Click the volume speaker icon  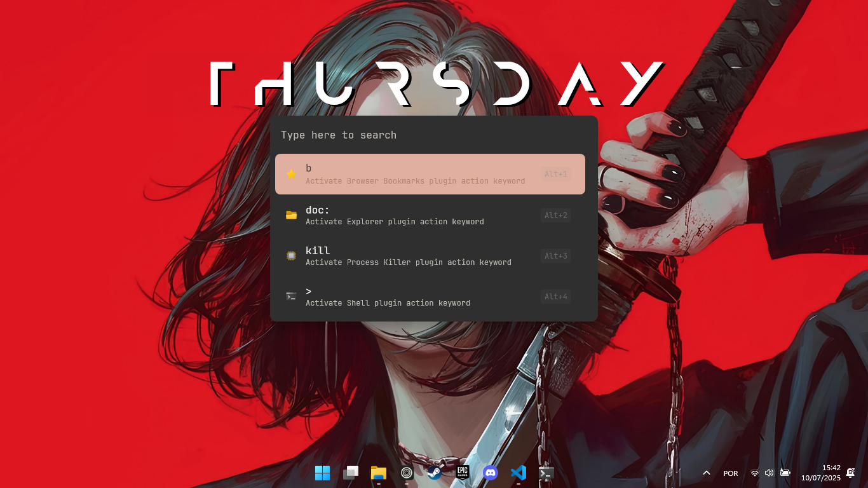tap(770, 473)
